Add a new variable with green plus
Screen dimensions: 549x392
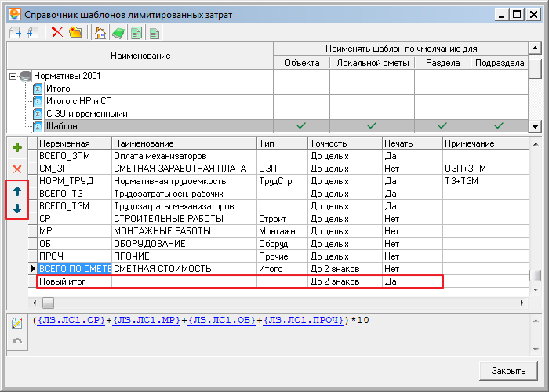click(x=17, y=147)
